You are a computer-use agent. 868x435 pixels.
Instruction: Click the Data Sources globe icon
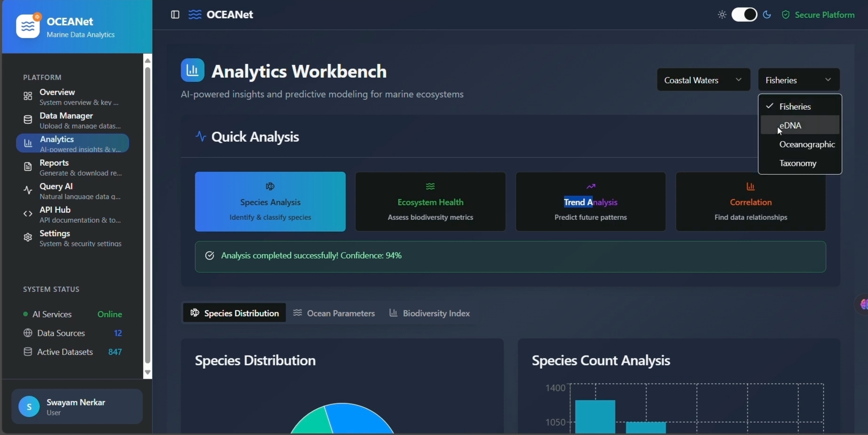pyautogui.click(x=28, y=333)
